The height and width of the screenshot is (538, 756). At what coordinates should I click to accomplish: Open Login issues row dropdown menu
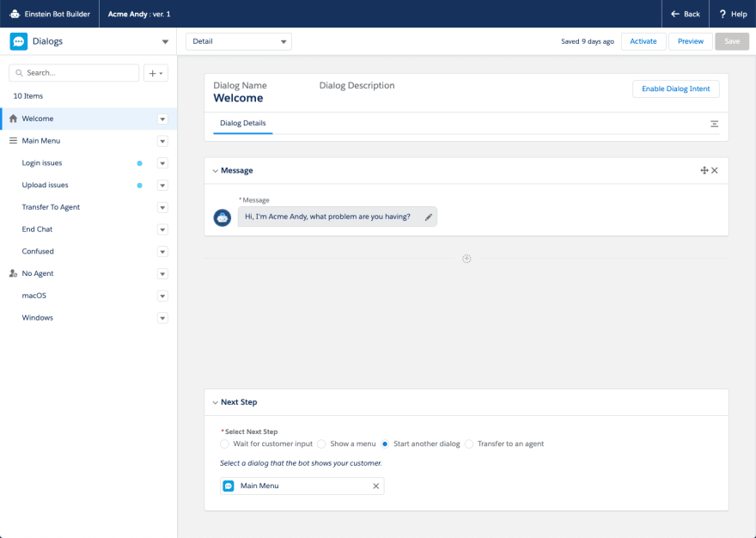162,163
